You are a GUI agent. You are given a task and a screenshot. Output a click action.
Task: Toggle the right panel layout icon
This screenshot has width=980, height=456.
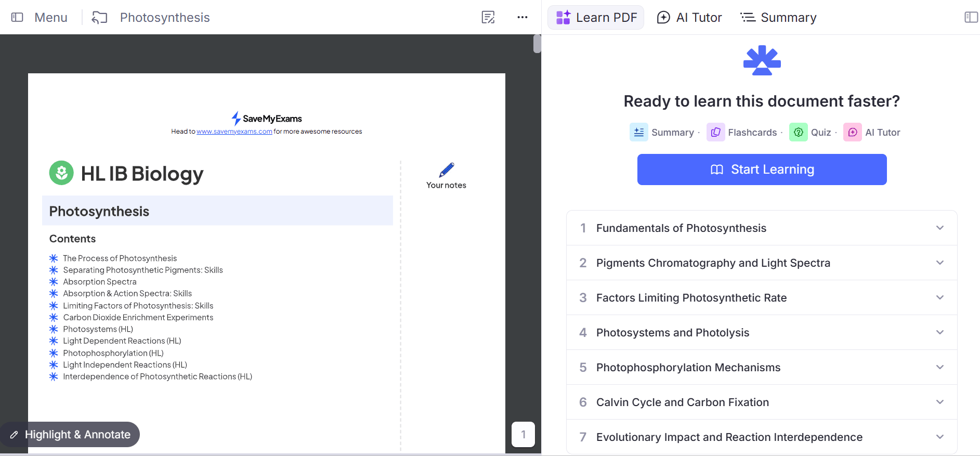971,17
